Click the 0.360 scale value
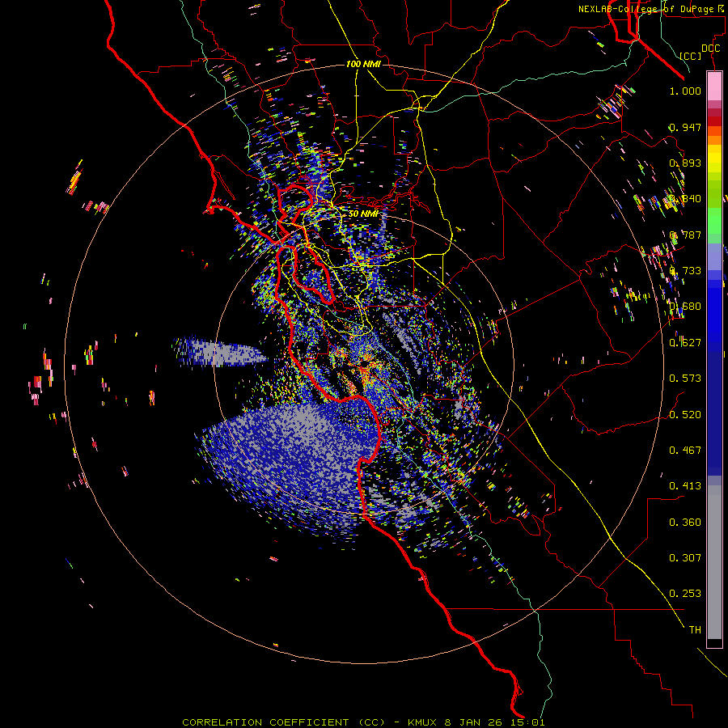 [x=685, y=523]
